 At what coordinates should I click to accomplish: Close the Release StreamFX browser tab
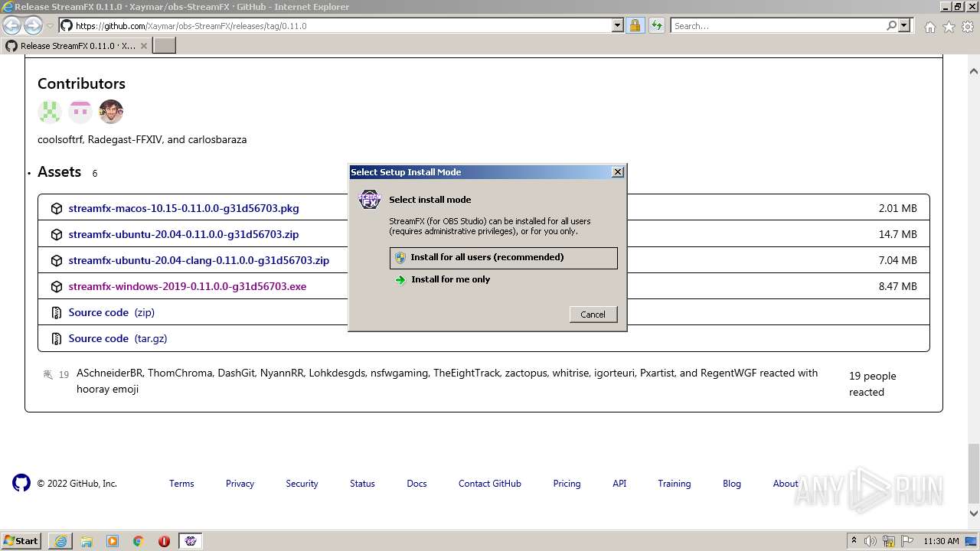point(143,46)
